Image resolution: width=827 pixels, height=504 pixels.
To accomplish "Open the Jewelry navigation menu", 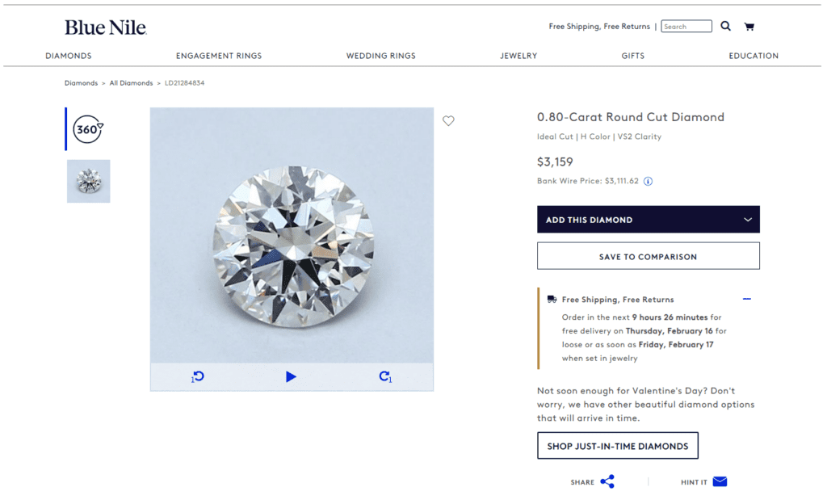I will pos(518,56).
